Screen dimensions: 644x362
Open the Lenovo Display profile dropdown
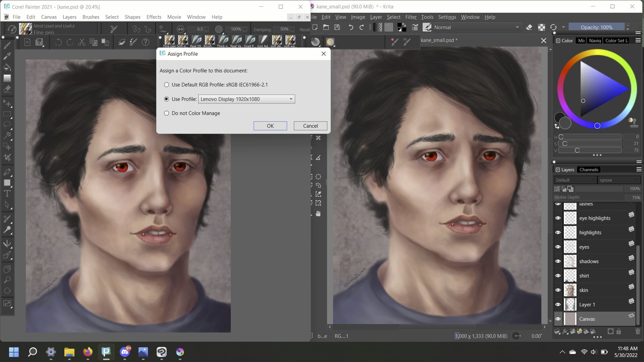click(x=247, y=99)
